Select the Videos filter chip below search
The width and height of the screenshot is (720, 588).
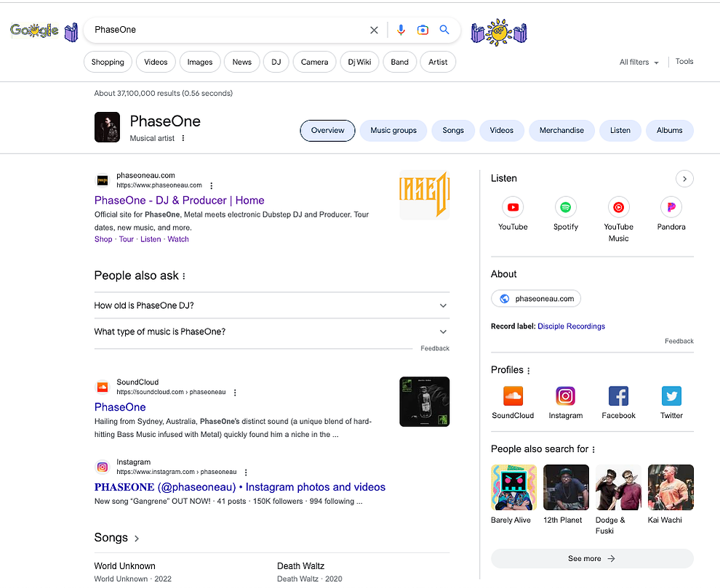point(156,62)
